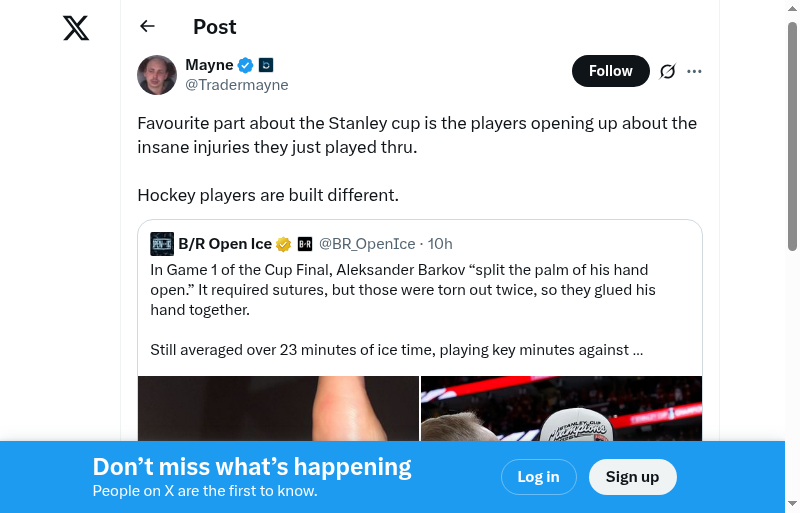Click the affiliate badge beside Mayne's checkmark
The height and width of the screenshot is (513, 800).
pyautogui.click(x=266, y=65)
